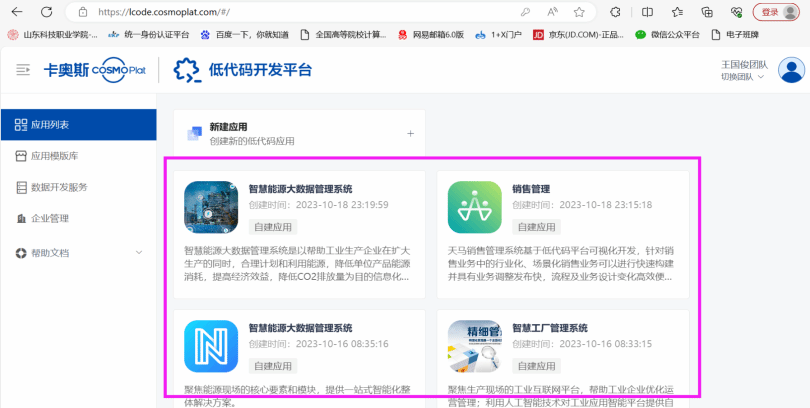Go back to the previous page

[17, 12]
